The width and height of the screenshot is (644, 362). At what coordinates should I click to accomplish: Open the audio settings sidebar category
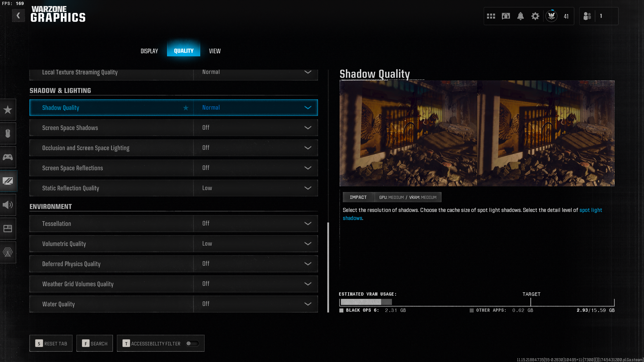[8, 205]
